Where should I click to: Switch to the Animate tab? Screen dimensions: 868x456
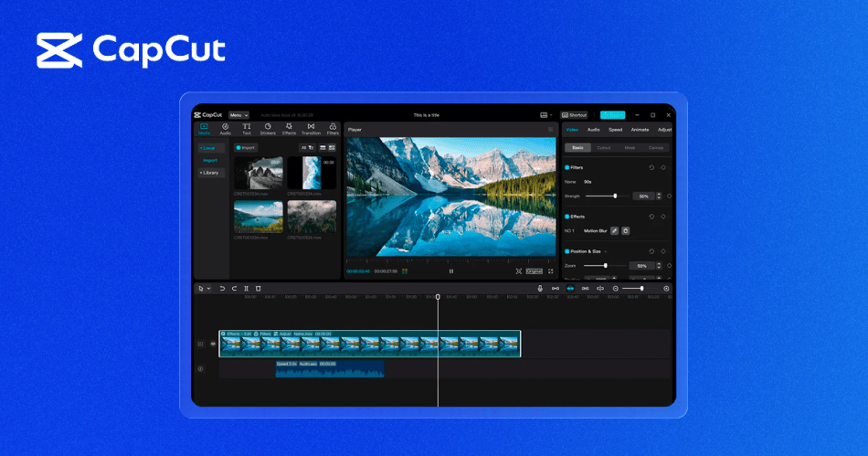point(640,130)
